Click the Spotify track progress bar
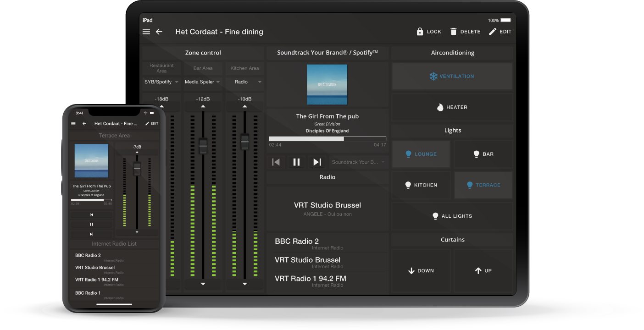Viewport: 644px width, 330px height. click(x=327, y=138)
